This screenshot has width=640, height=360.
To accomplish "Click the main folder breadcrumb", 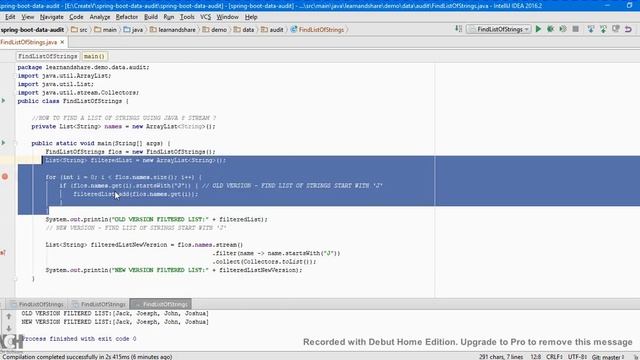I will coord(106,29).
